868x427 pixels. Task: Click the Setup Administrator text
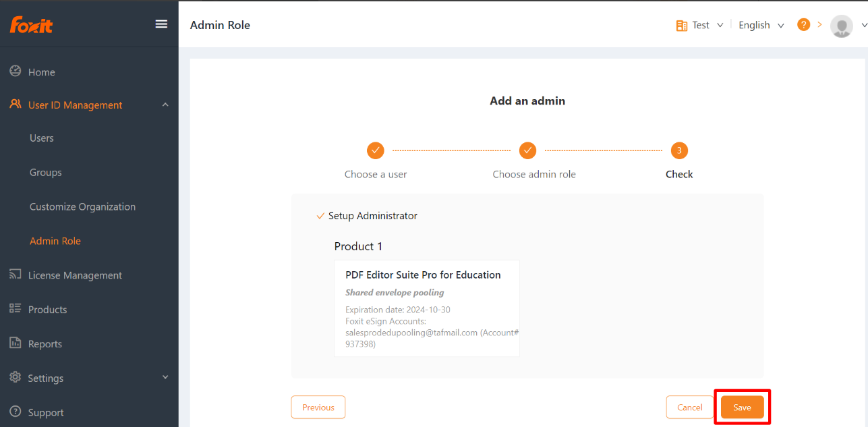pos(373,216)
